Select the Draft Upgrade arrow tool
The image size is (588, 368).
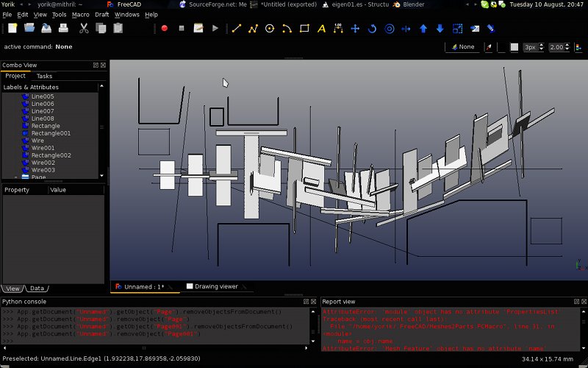(x=423, y=29)
